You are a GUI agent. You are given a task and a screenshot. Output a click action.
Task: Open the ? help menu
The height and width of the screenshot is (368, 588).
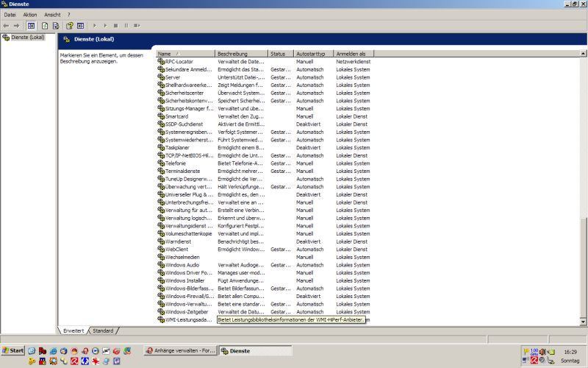[x=68, y=15]
